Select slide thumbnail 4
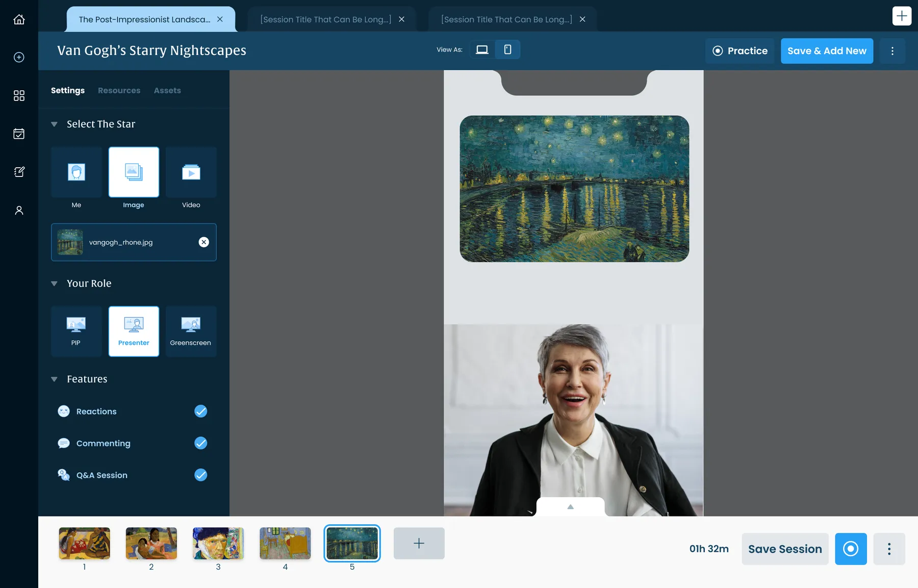 (x=285, y=543)
